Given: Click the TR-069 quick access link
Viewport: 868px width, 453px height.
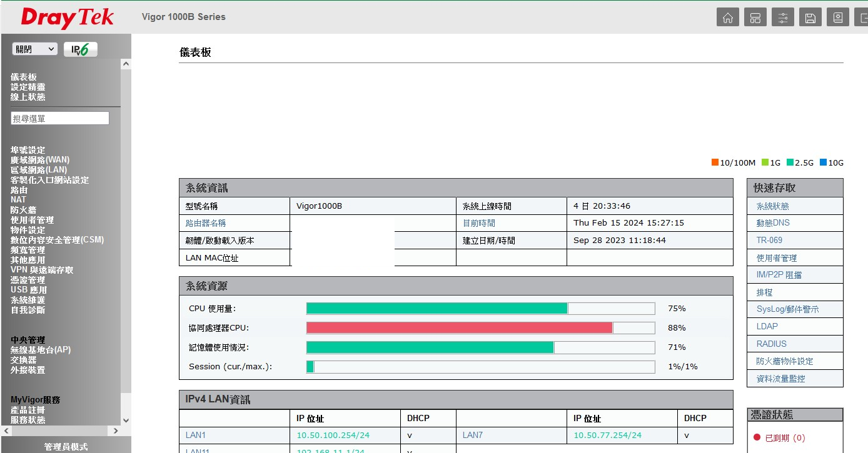Looking at the screenshot, I should coord(769,240).
